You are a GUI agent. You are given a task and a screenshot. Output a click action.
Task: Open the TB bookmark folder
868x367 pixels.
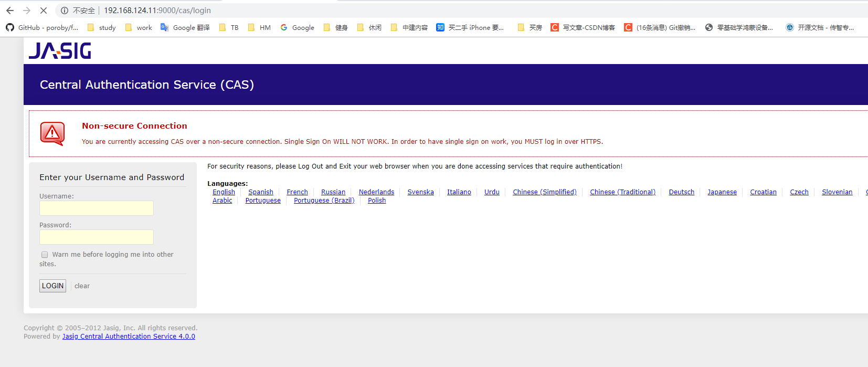(x=228, y=27)
